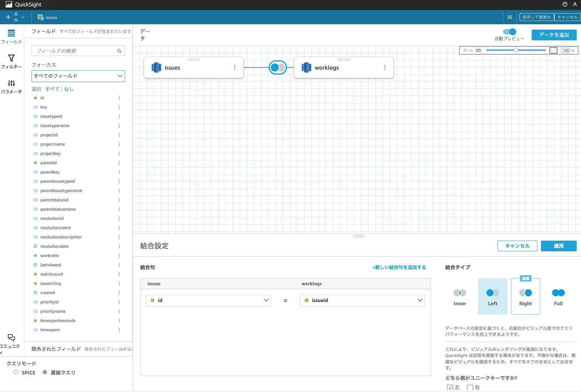The image size is (581, 392).
Task: Toggle right (右) unique key checkbox
Action: pos(470,387)
